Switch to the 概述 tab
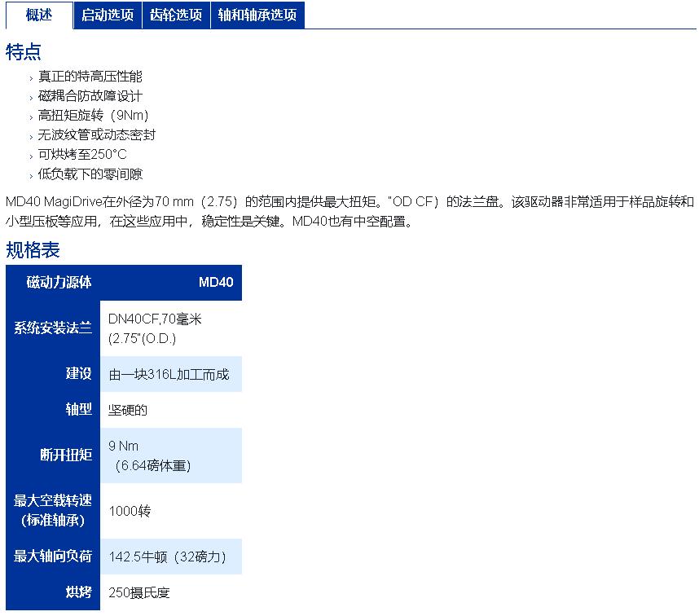This screenshot has width=699, height=616. click(x=39, y=15)
